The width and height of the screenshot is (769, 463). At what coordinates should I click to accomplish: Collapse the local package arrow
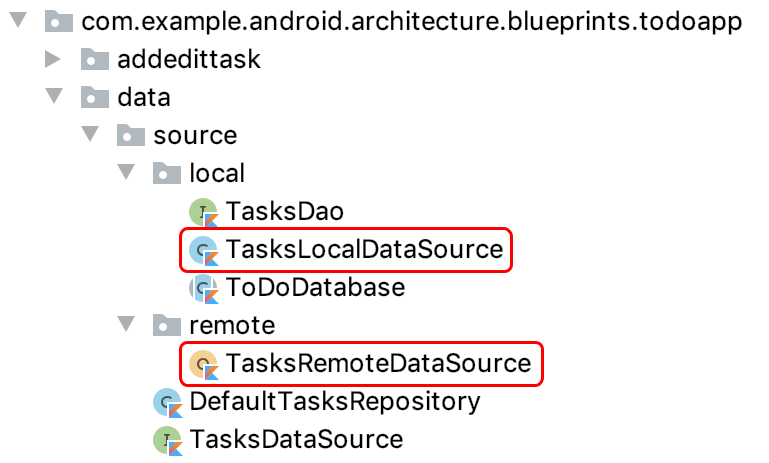point(126,173)
